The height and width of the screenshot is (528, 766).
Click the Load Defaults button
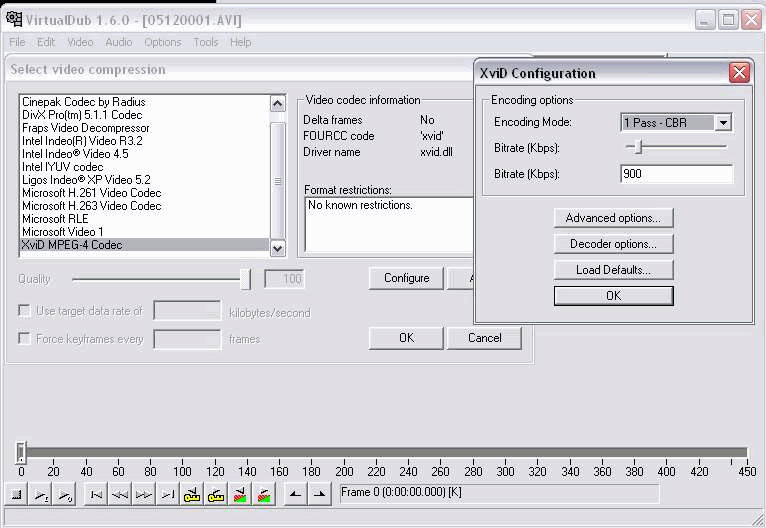[x=613, y=270]
